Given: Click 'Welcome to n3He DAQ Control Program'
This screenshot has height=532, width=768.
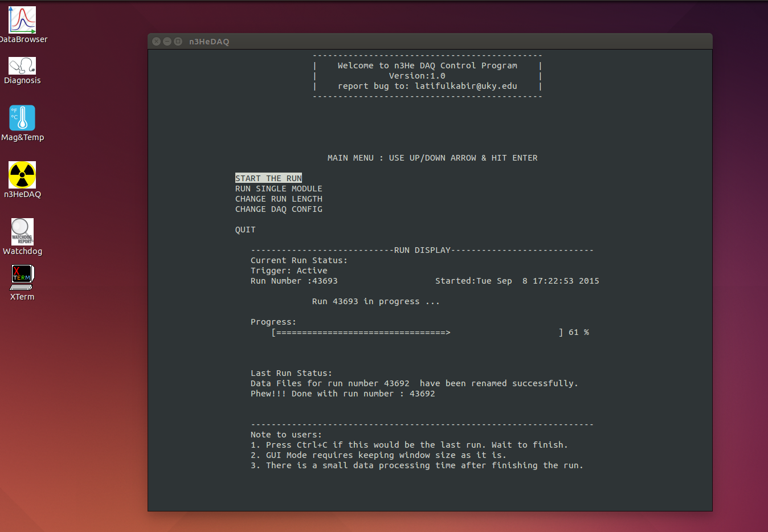Looking at the screenshot, I should pos(427,66).
